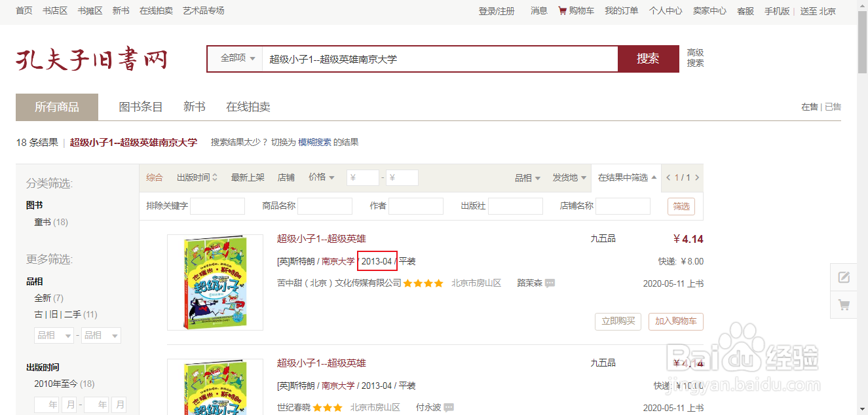This screenshot has width=868, height=415.
Task: Open the shopping cart icon in top bar
Action: tap(562, 10)
